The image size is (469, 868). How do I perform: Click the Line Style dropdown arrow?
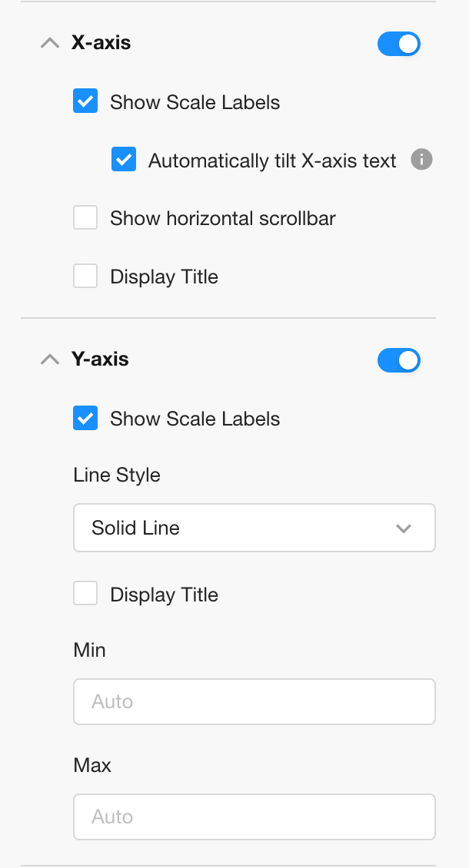[x=403, y=528]
